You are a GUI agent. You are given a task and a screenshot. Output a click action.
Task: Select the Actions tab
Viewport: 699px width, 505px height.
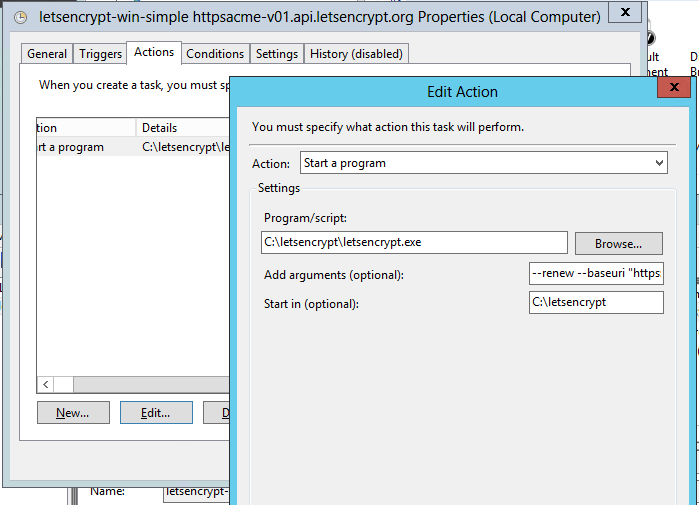154,53
